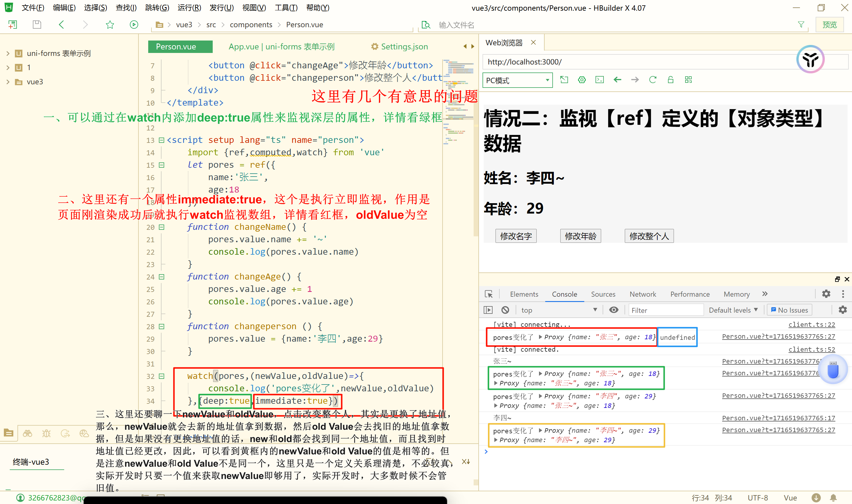Click inspect element picker icon

point(489,294)
